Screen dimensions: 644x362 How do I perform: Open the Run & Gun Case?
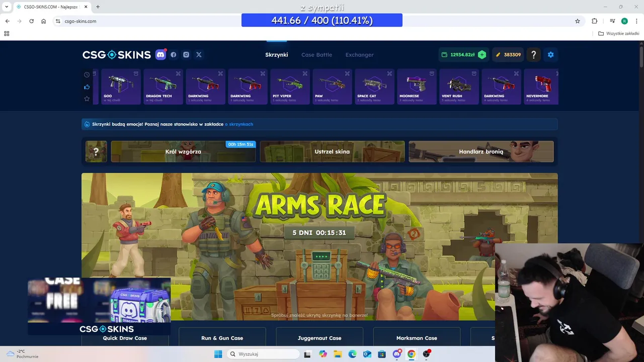coord(222,336)
